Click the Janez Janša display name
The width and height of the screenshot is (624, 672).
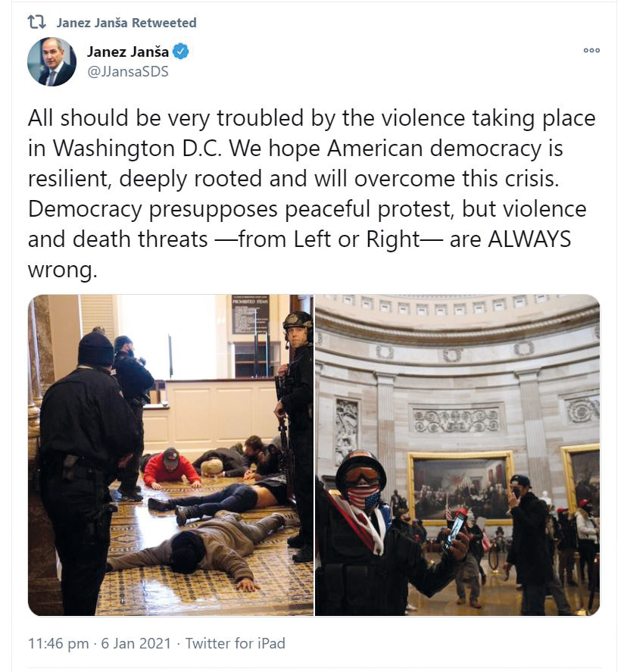(128, 52)
